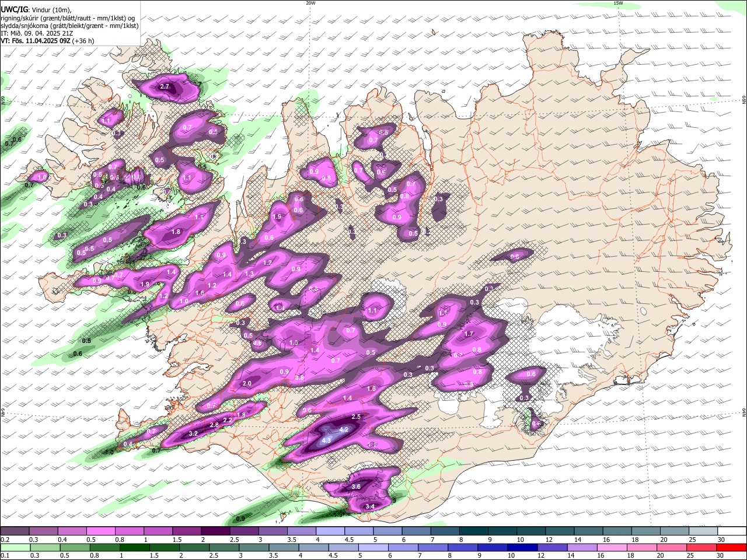The image size is (747, 560).
Task: Click the 2.0 precipitation value on the map
Action: click(247, 383)
